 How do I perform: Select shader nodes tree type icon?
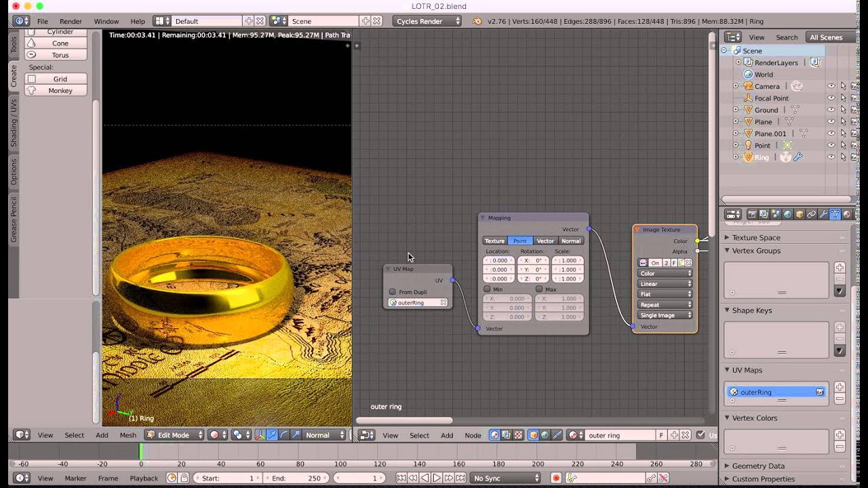click(x=494, y=435)
